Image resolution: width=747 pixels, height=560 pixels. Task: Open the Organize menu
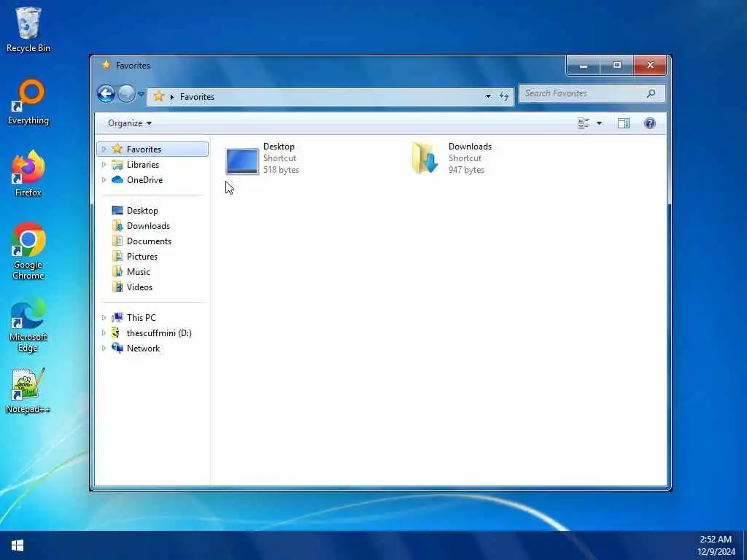point(130,123)
